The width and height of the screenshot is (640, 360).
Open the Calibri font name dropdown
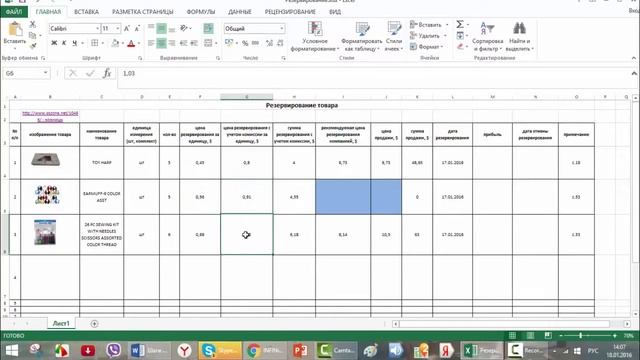(x=98, y=29)
